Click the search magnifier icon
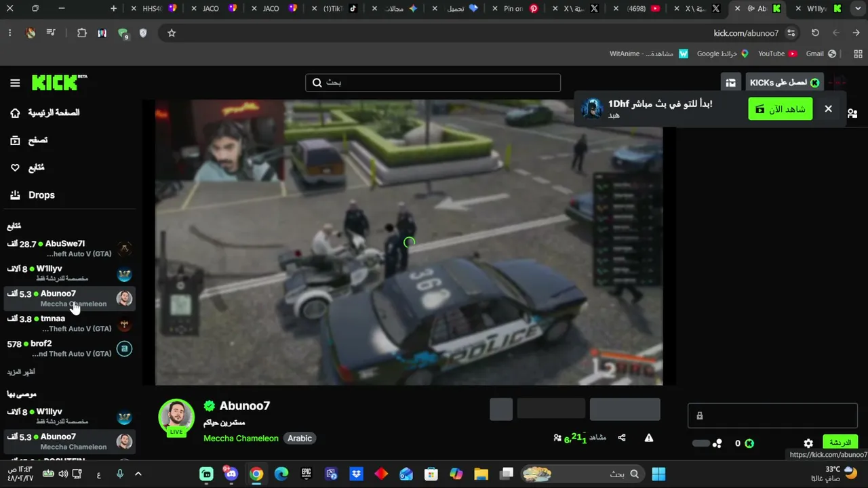 317,83
